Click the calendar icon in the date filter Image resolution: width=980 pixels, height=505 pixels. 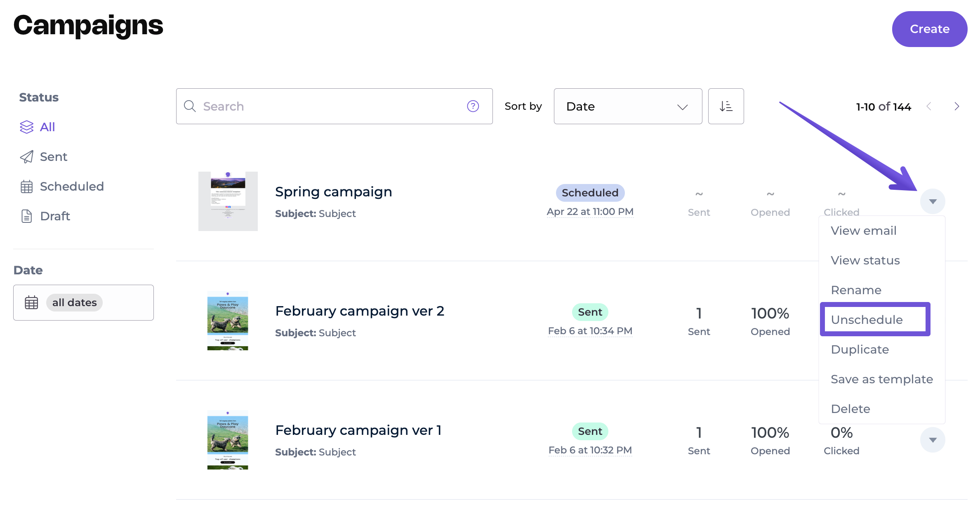coord(31,302)
